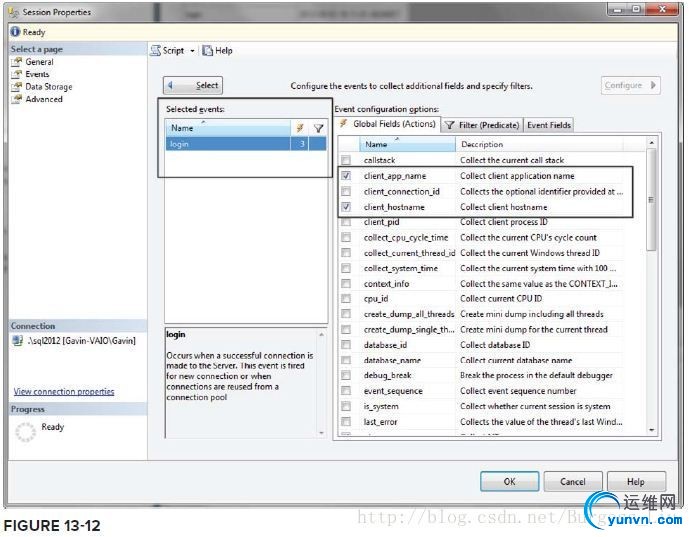The image size is (689, 537).
Task: Open View connection properties link
Action: tap(64, 392)
